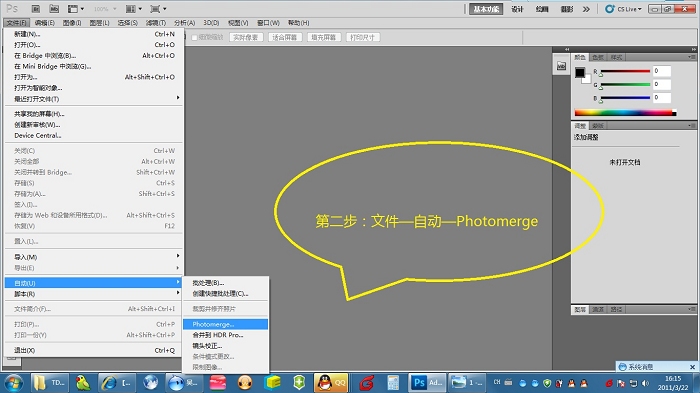Image resolution: width=700 pixels, height=393 pixels.
Task: Click the R value input field
Action: click(662, 71)
